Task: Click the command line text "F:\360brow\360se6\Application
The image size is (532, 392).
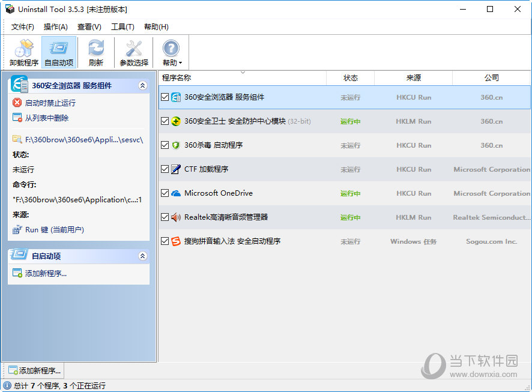Action: coord(77,200)
